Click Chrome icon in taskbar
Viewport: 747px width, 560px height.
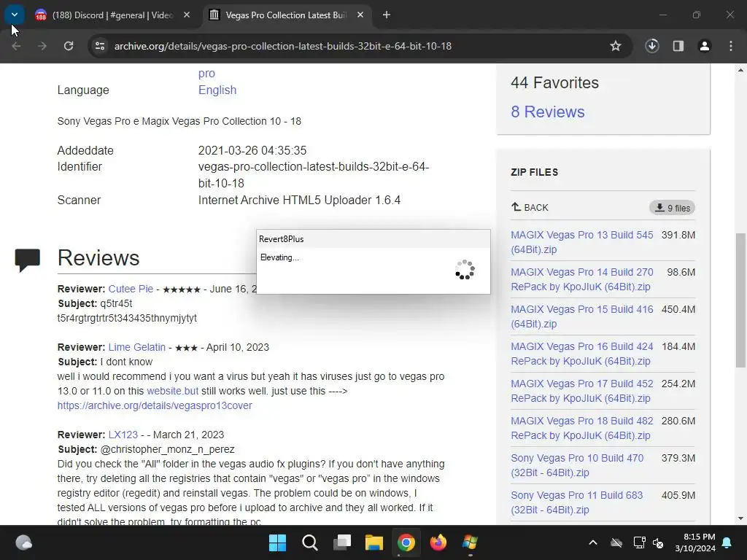tap(406, 542)
